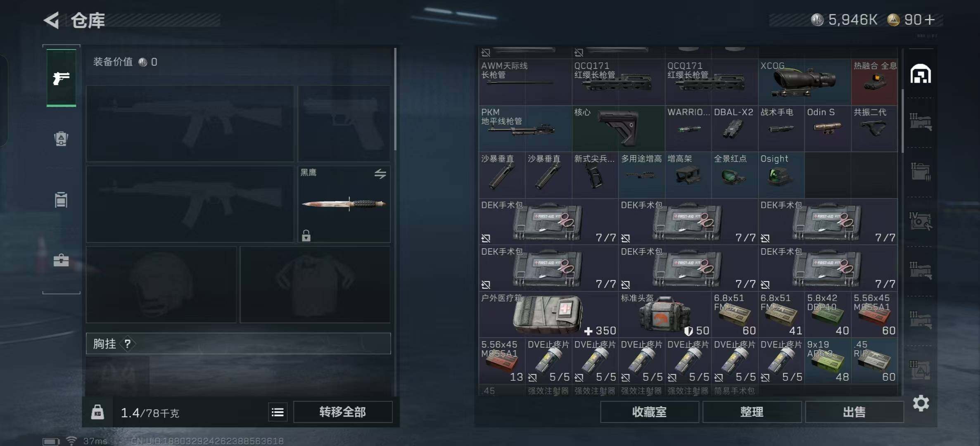
Task: Click the stash scrollbar on the right
Action: [x=902, y=121]
